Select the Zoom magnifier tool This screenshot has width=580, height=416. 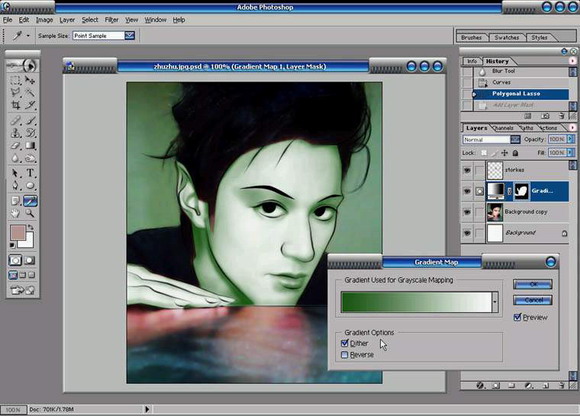coord(30,213)
